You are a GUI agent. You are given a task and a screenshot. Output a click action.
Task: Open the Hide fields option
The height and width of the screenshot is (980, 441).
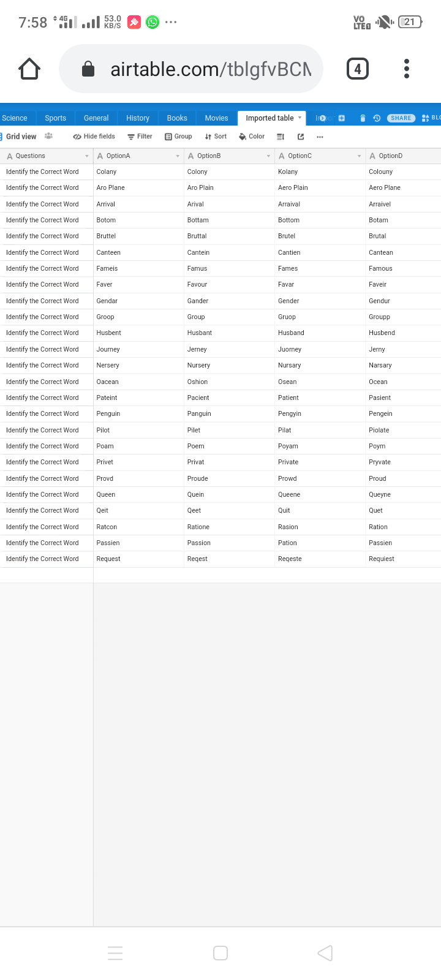click(94, 137)
